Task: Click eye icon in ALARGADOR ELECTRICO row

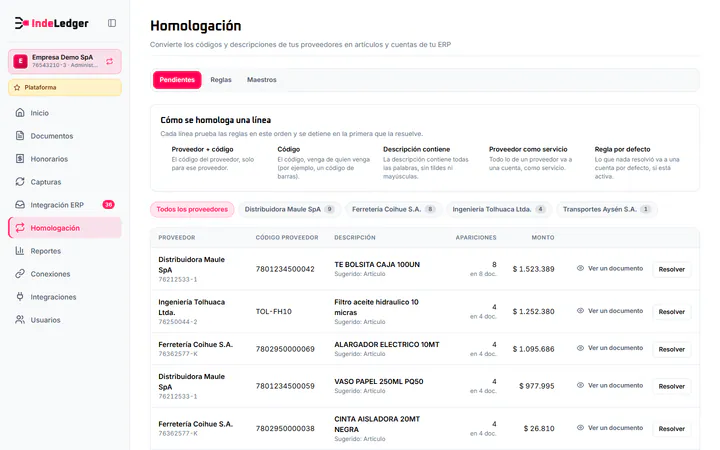Action: point(580,348)
